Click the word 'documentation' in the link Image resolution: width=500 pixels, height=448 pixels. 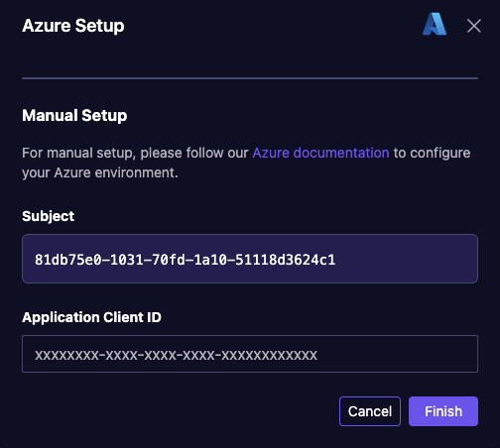(x=341, y=153)
